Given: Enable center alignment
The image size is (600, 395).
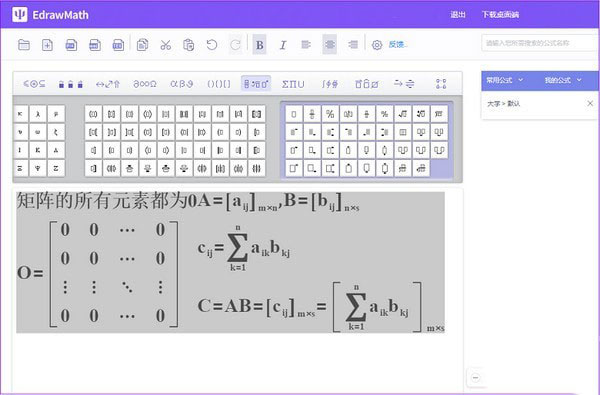Looking at the screenshot, I should pos(330,44).
